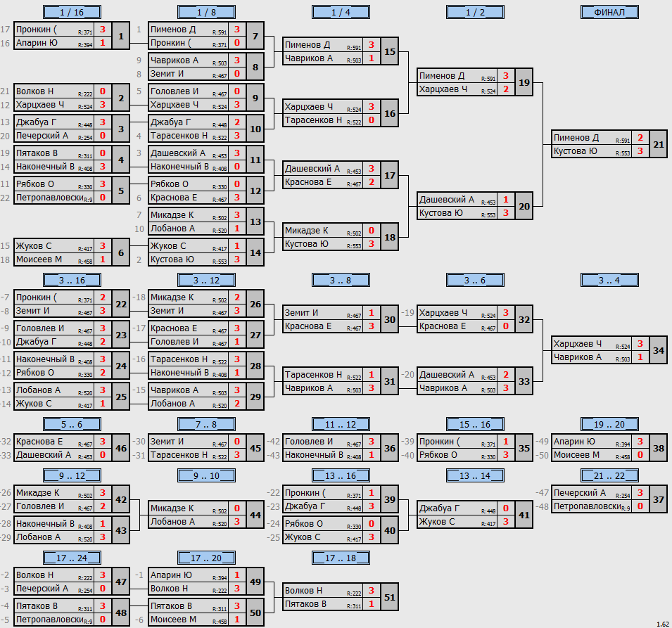
Task: Select the match number 1 box
Action: click(121, 36)
